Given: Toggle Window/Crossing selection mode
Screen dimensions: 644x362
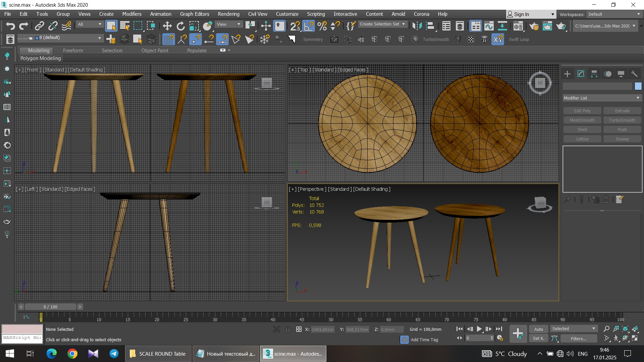Looking at the screenshot, I should pyautogui.click(x=151, y=26).
